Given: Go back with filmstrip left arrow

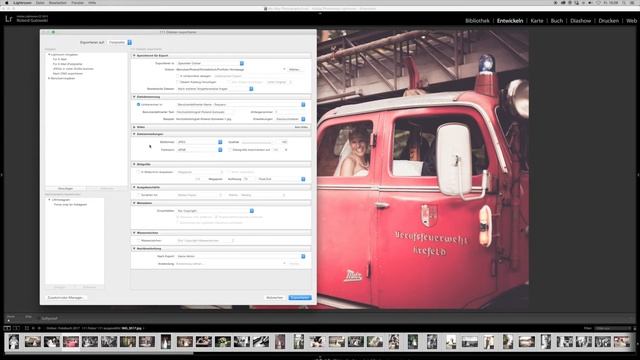Looking at the screenshot, I should (x=33, y=328).
